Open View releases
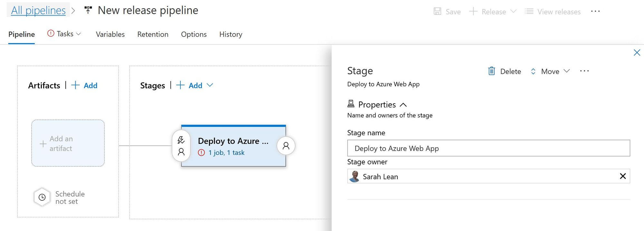 coord(559,12)
